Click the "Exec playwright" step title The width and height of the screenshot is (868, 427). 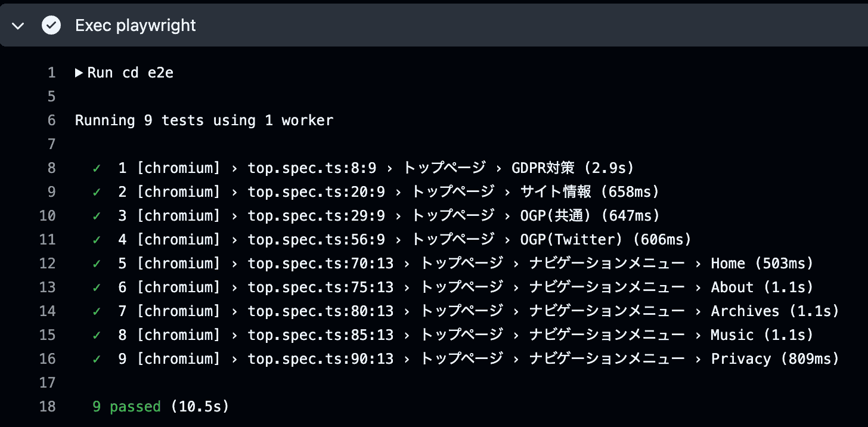point(135,26)
